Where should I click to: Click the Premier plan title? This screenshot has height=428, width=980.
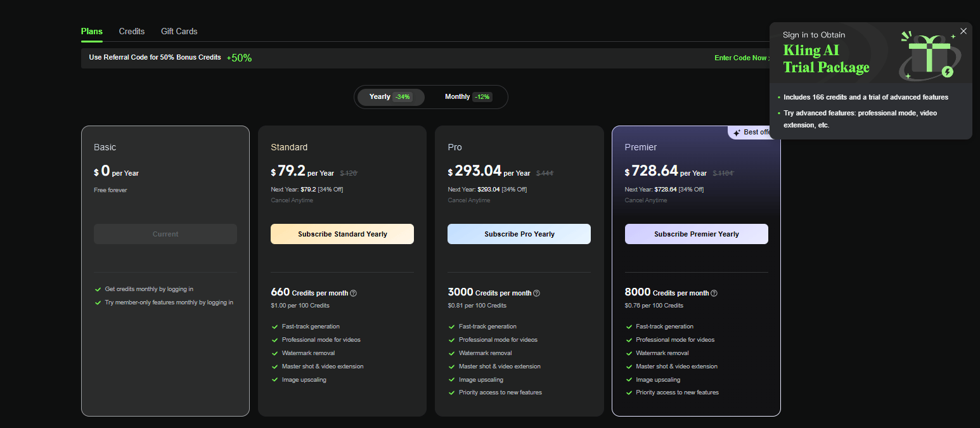[x=641, y=147]
